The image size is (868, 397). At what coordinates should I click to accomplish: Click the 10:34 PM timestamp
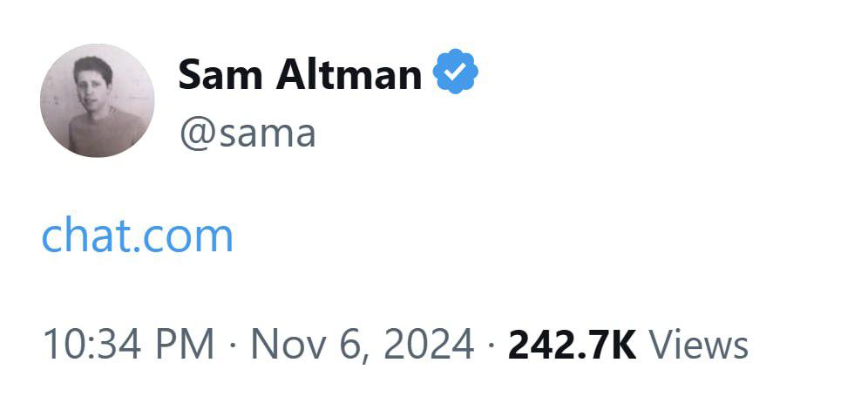(x=128, y=344)
